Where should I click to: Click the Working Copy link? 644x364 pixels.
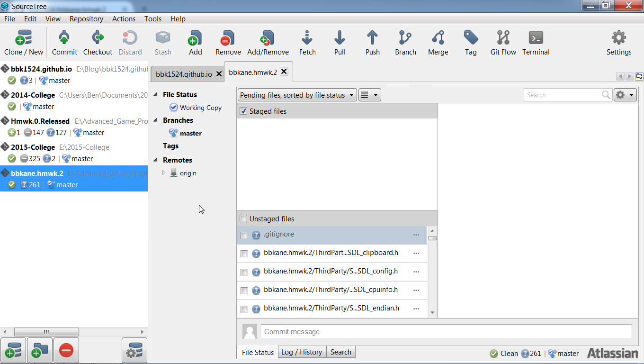(x=200, y=108)
